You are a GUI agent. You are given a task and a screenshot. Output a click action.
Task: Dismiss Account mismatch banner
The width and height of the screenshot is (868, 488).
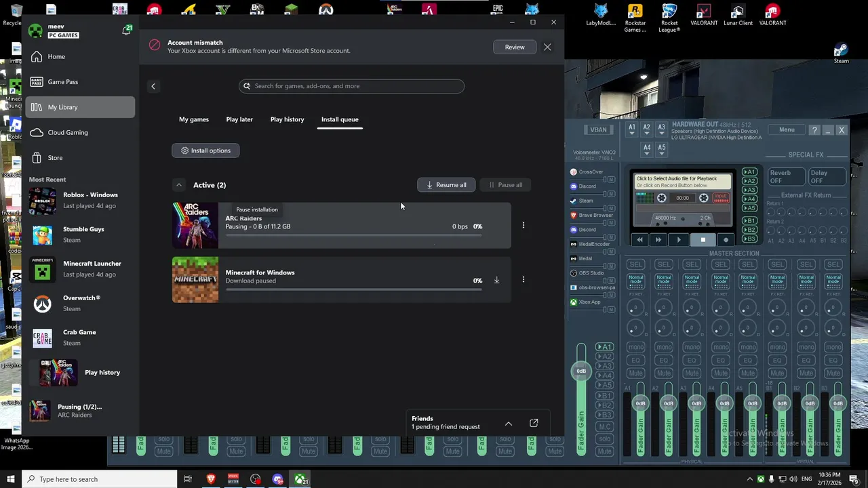[x=547, y=47]
